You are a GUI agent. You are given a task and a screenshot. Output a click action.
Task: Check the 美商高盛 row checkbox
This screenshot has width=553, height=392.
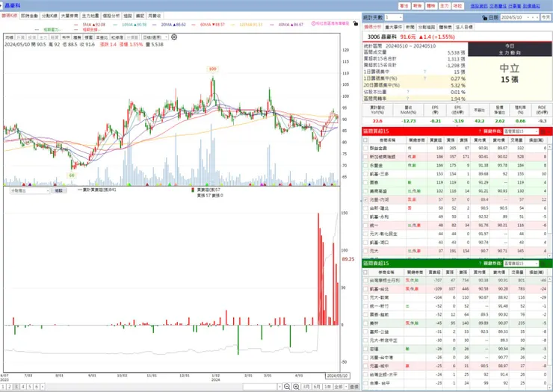[x=365, y=191]
